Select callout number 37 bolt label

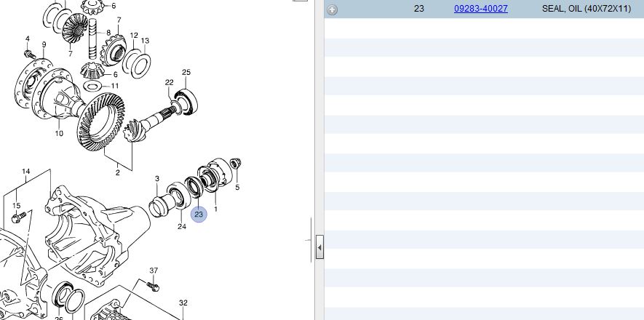click(154, 271)
